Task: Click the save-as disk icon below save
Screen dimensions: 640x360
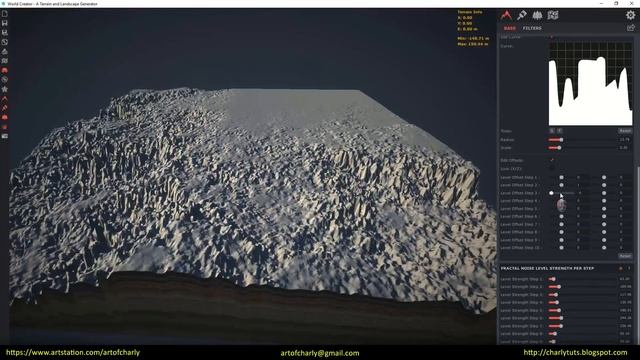Action: click(4, 32)
